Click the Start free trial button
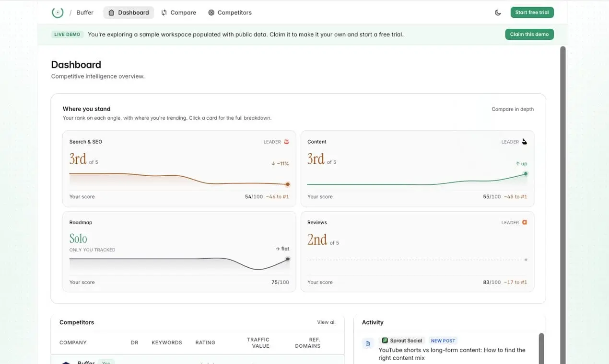 [532, 12]
